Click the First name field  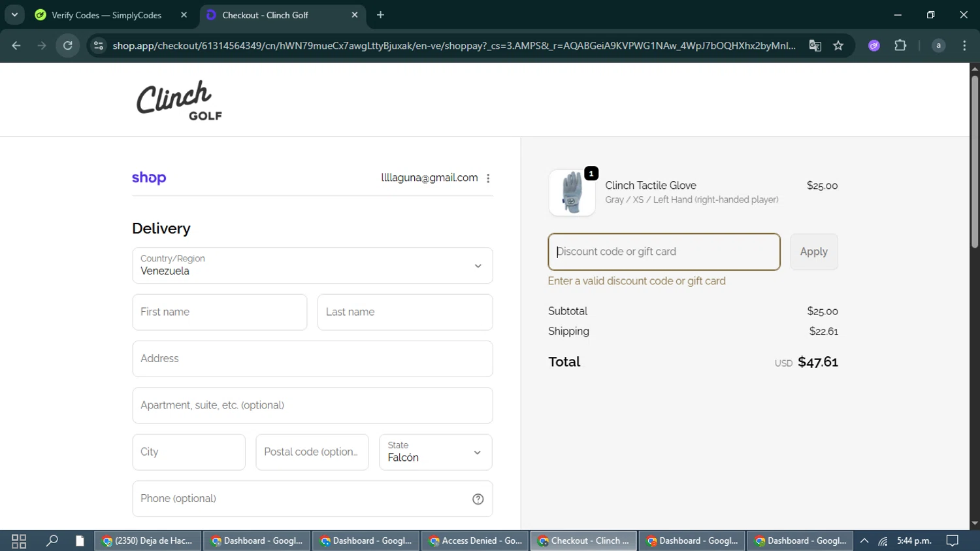(220, 312)
